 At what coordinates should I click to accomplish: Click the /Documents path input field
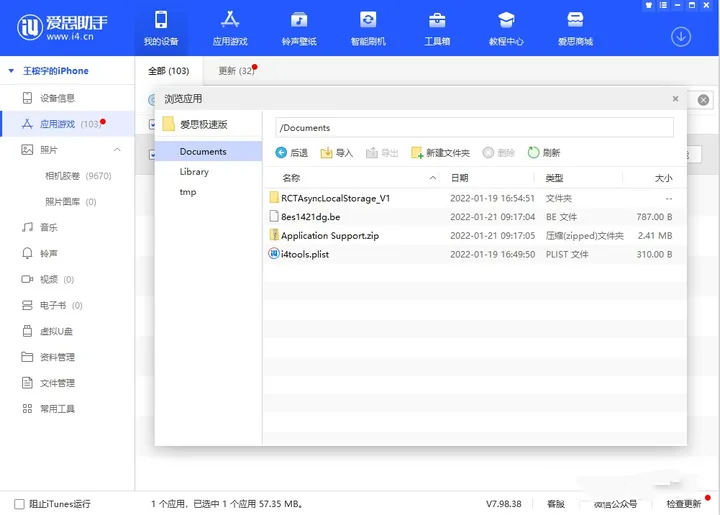point(474,128)
